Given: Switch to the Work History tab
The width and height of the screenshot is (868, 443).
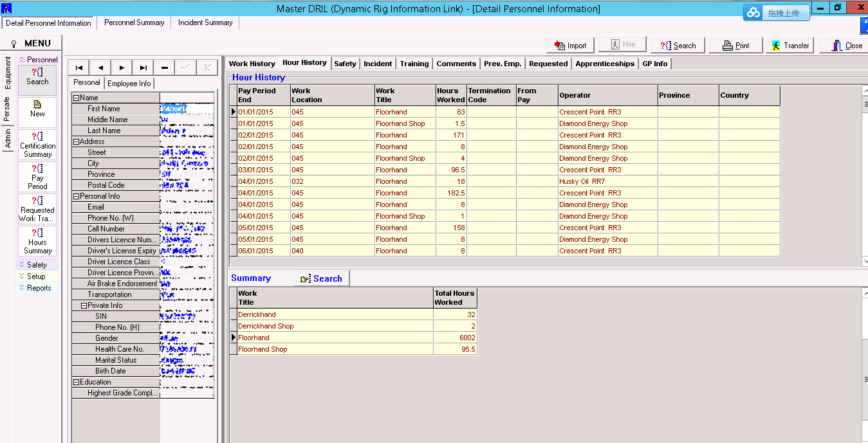Looking at the screenshot, I should click(252, 64).
